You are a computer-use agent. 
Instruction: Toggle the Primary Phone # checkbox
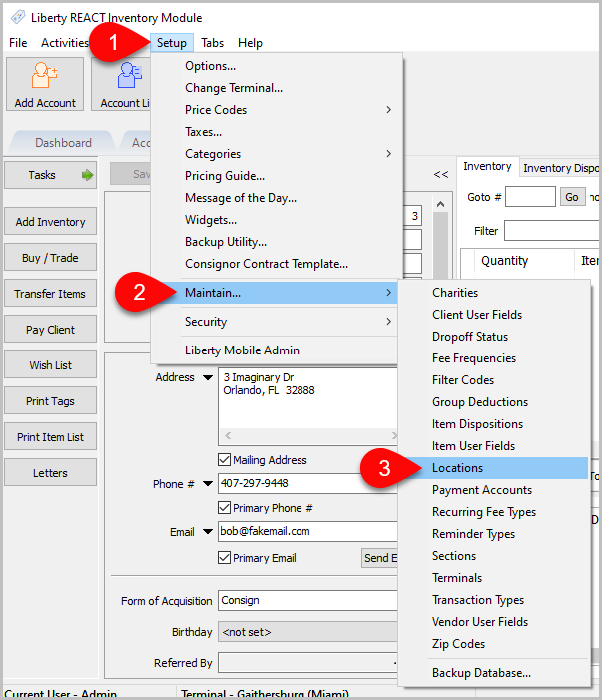pyautogui.click(x=224, y=508)
